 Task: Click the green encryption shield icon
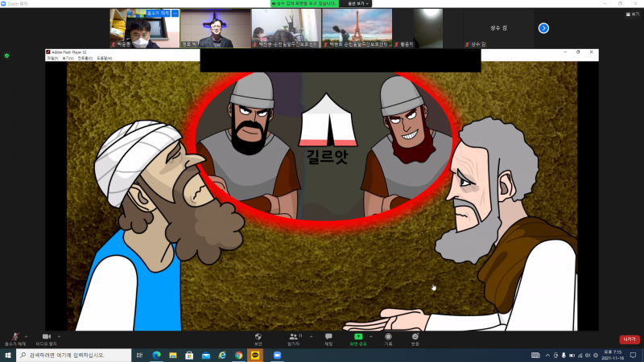point(6,56)
